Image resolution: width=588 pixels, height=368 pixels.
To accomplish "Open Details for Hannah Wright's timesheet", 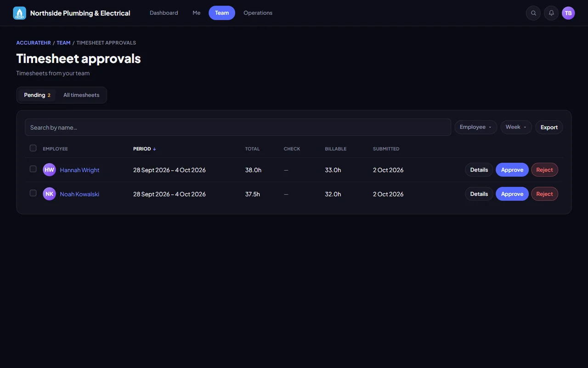I will pyautogui.click(x=479, y=170).
